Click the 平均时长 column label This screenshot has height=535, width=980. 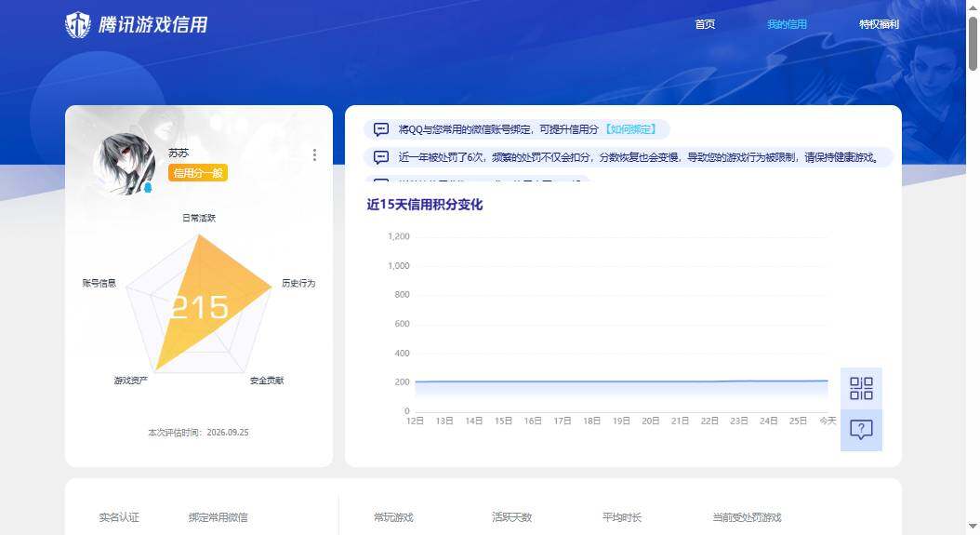click(x=622, y=517)
